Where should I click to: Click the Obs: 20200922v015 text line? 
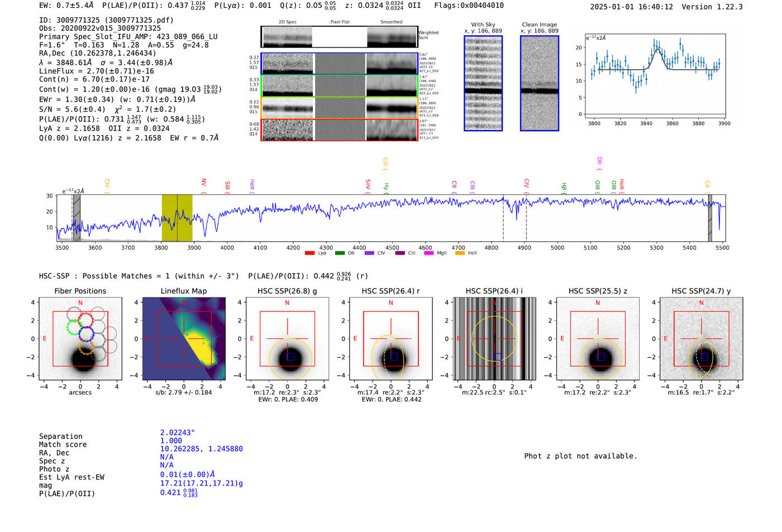(100, 28)
